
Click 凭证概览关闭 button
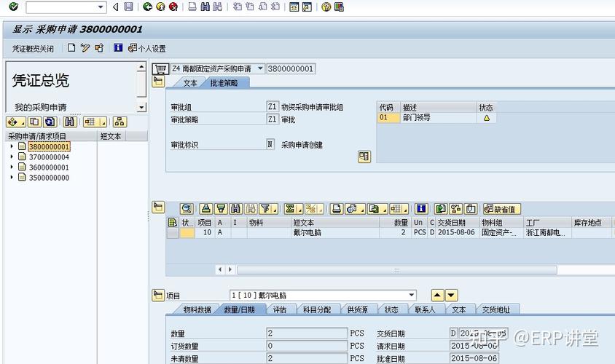click(x=33, y=49)
